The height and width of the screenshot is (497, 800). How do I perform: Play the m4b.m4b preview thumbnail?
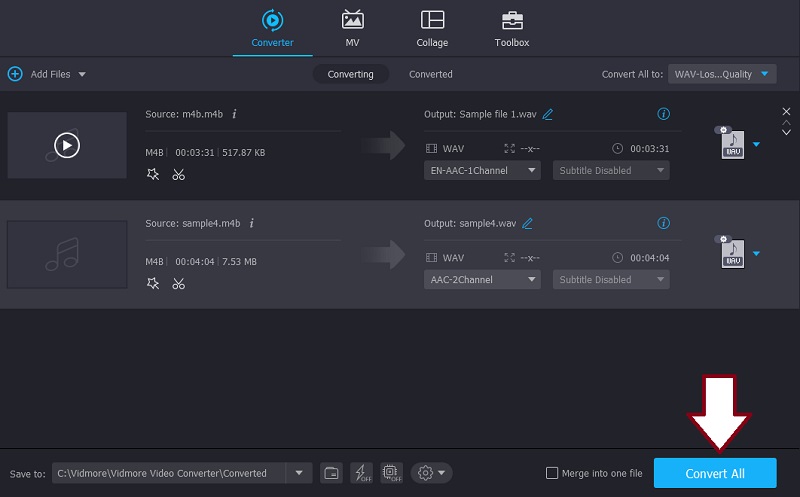(x=66, y=145)
